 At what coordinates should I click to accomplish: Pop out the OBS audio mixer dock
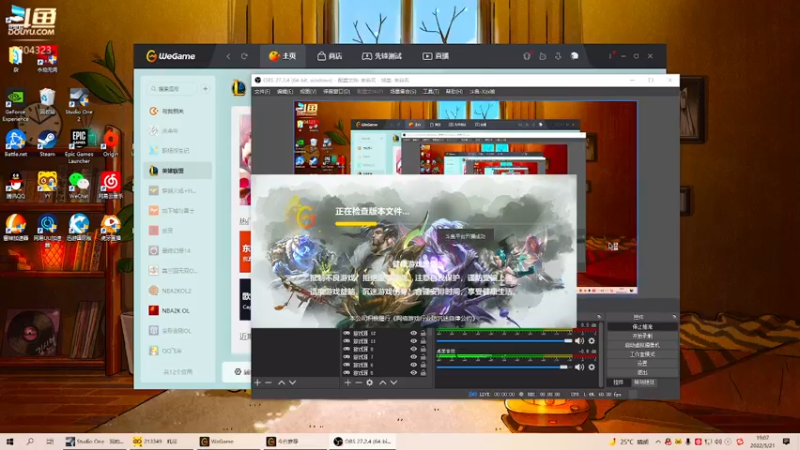point(599,317)
